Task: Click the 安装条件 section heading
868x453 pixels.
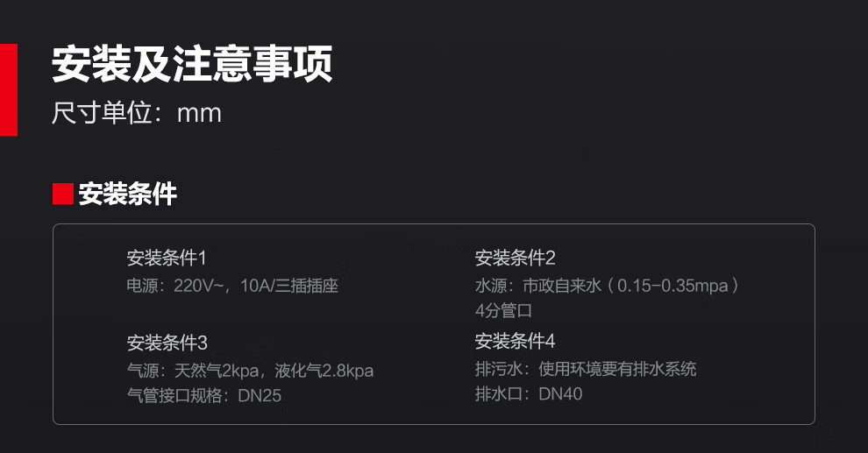Action: pos(128,194)
